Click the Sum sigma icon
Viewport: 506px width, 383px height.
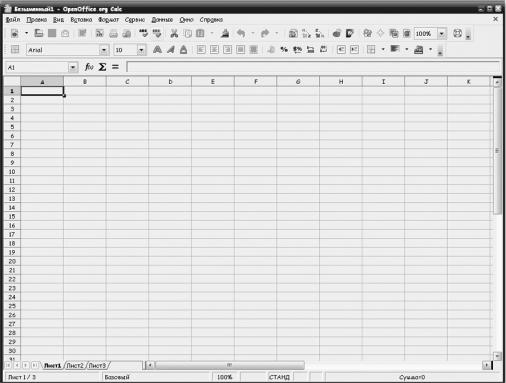point(102,67)
